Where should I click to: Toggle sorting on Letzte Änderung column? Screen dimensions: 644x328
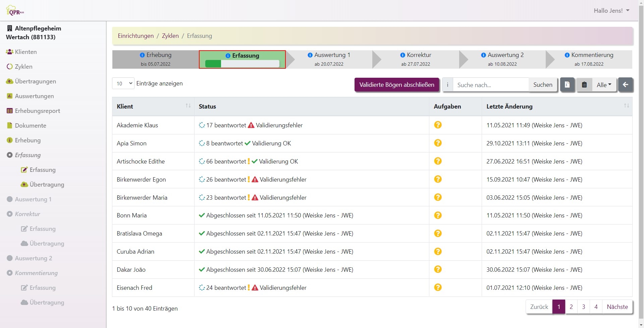tap(557, 107)
